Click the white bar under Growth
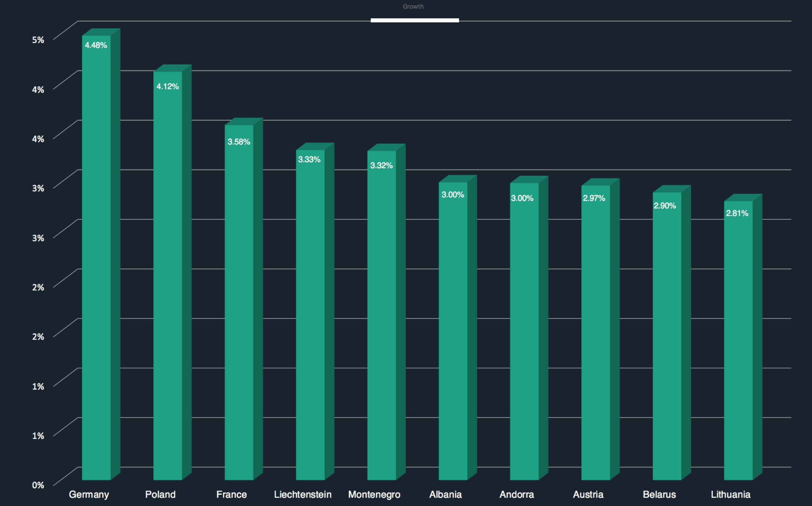The image size is (812, 506). tap(414, 20)
